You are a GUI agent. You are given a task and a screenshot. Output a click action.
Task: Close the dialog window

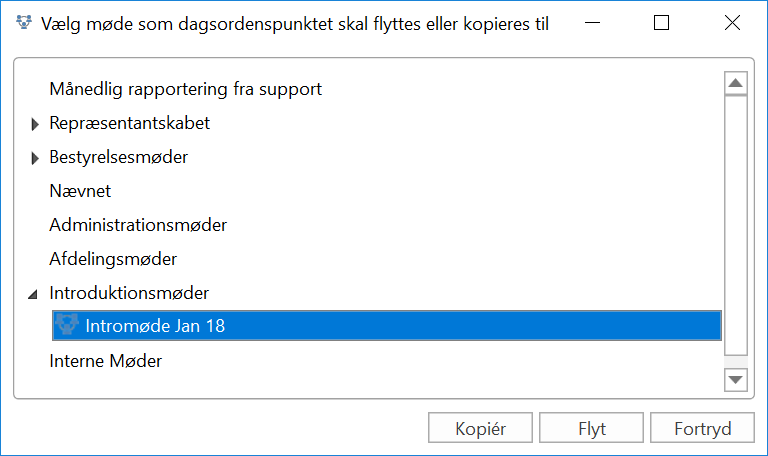tap(732, 24)
